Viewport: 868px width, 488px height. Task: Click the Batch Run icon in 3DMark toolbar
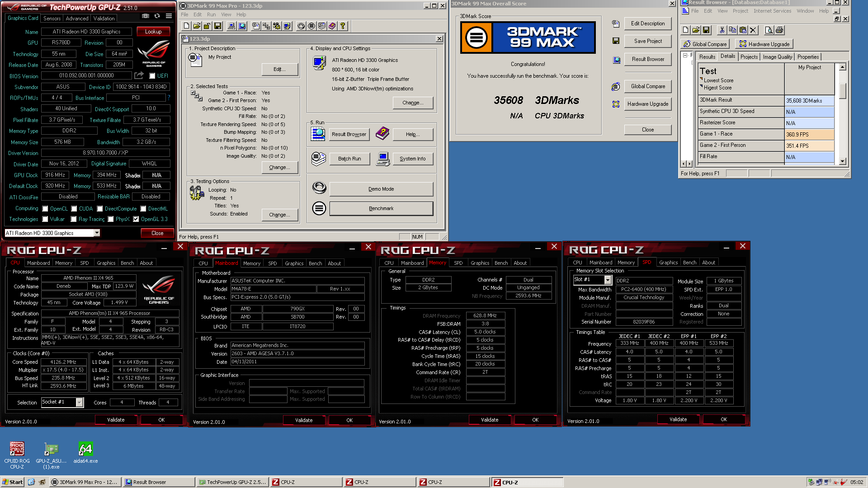322,26
